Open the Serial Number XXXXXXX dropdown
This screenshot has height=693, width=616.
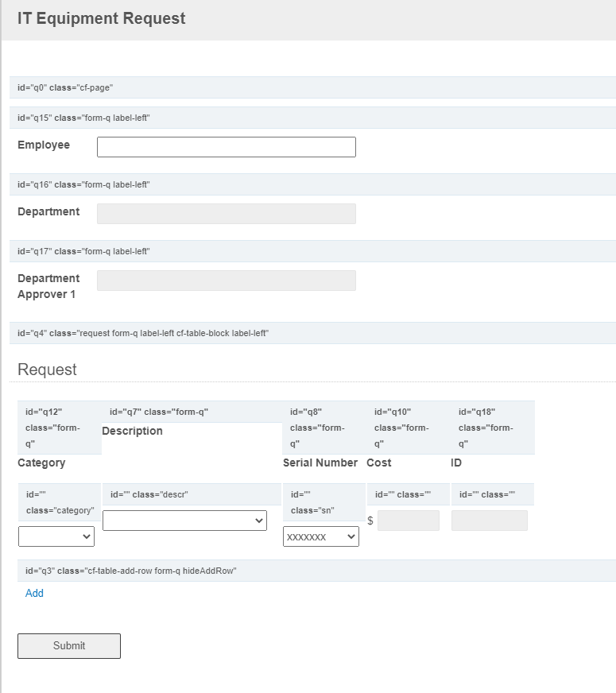pyautogui.click(x=321, y=536)
